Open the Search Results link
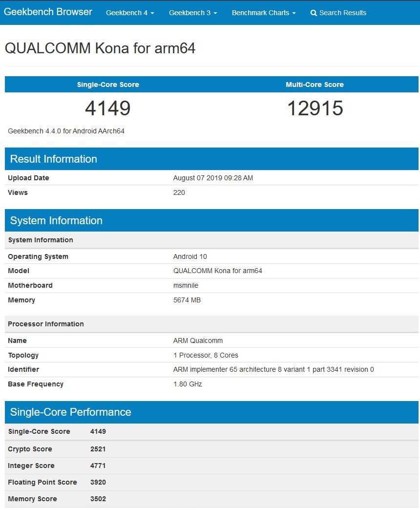Screen dimensions: 420x510 (x=338, y=13)
